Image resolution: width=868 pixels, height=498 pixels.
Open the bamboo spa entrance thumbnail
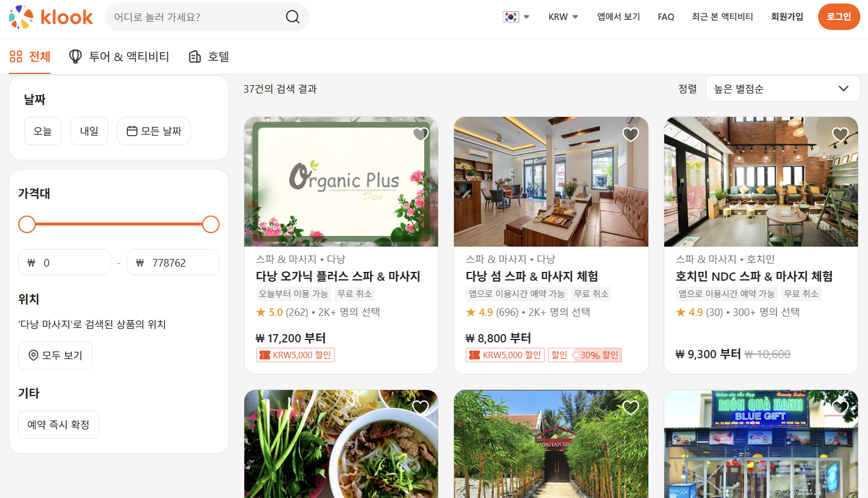551,444
